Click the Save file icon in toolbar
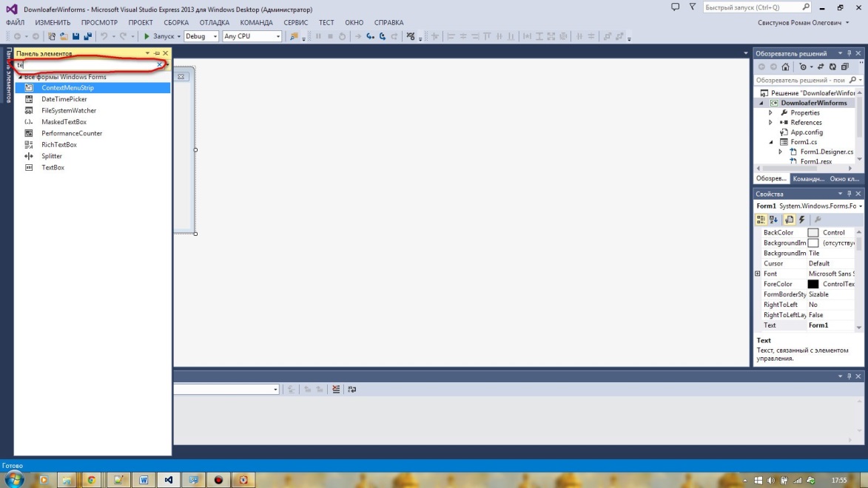The image size is (868, 488). tap(75, 36)
